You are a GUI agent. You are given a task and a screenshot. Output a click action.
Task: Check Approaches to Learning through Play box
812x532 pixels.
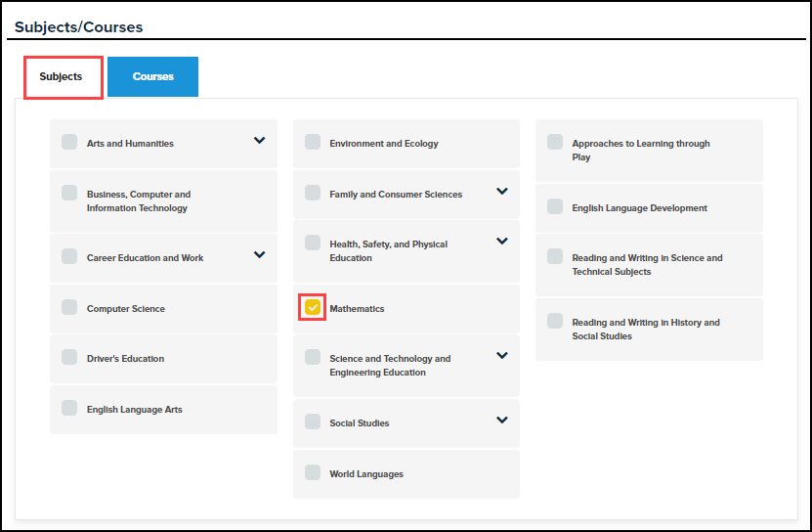click(x=555, y=143)
